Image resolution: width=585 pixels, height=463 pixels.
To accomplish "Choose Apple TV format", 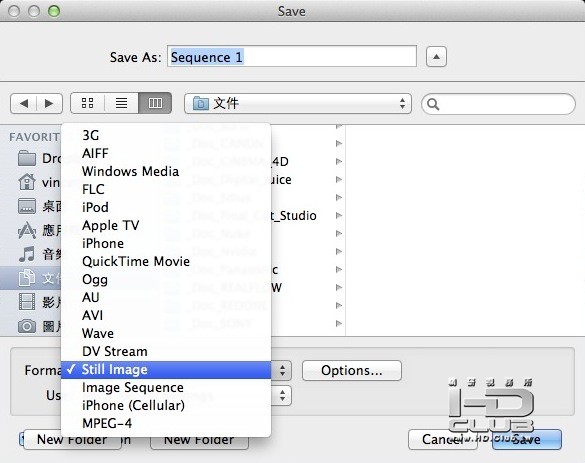I will pyautogui.click(x=166, y=225).
